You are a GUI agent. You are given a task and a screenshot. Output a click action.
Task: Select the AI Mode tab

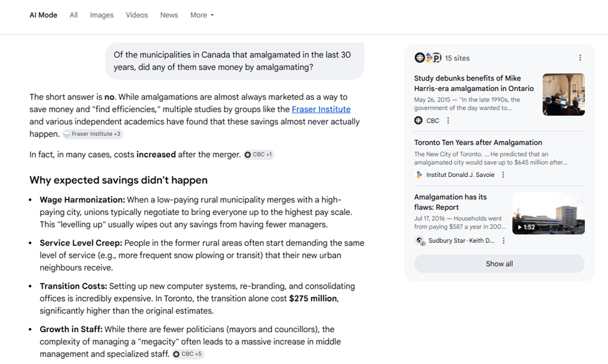pyautogui.click(x=43, y=15)
